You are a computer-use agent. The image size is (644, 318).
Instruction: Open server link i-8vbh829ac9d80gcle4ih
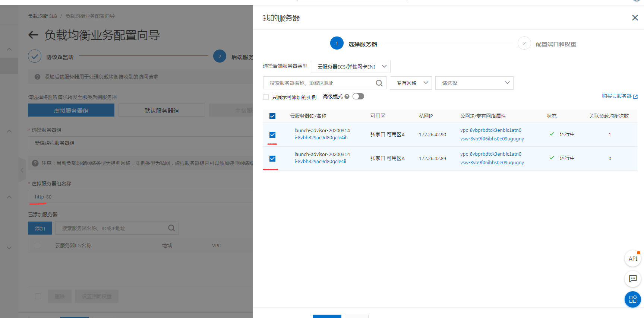321,138
